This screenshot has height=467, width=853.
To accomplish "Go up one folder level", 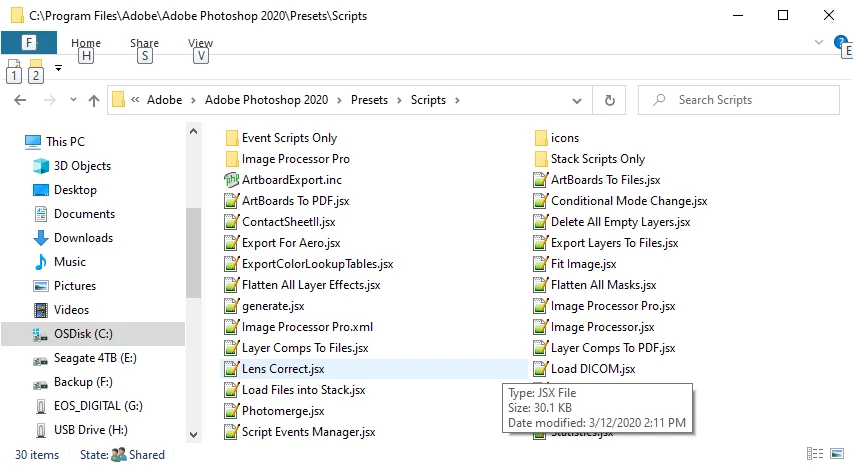I will click(94, 100).
